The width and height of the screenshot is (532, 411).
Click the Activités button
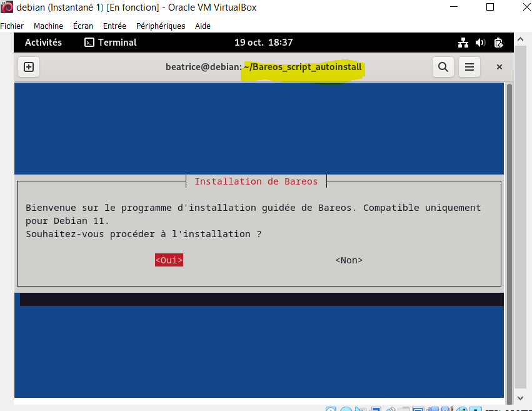point(43,43)
